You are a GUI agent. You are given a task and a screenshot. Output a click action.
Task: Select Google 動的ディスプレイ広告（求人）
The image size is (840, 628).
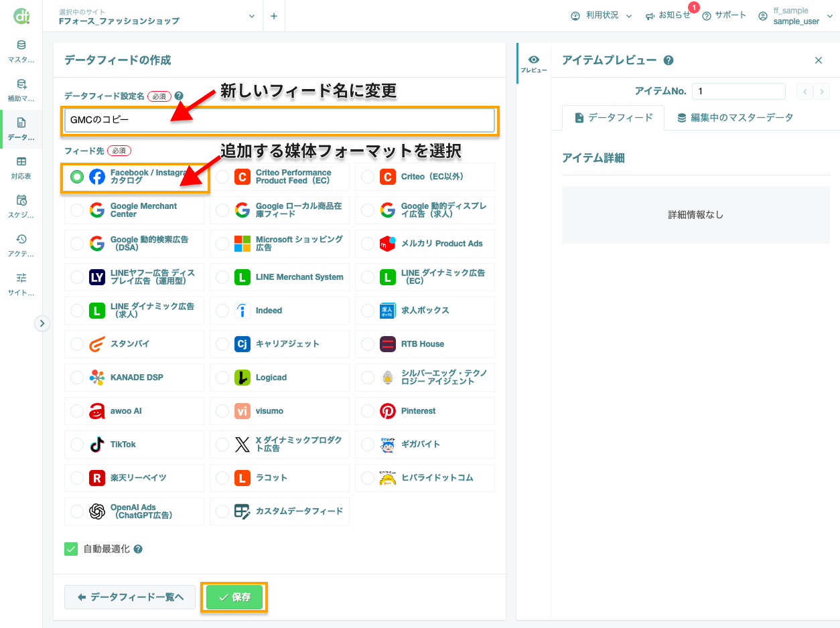pyautogui.click(x=425, y=210)
